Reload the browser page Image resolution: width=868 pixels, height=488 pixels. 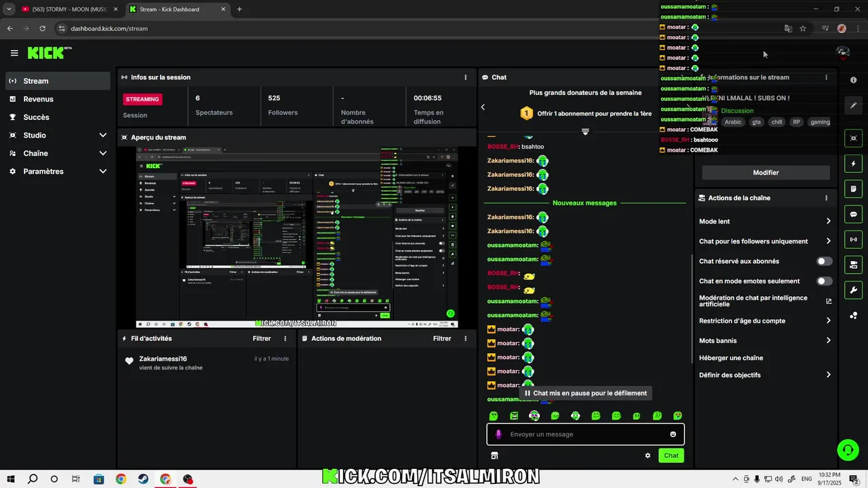coord(43,28)
